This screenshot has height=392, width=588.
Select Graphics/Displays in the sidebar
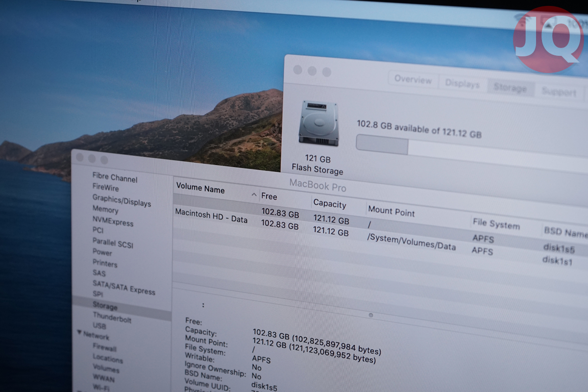[x=122, y=200]
